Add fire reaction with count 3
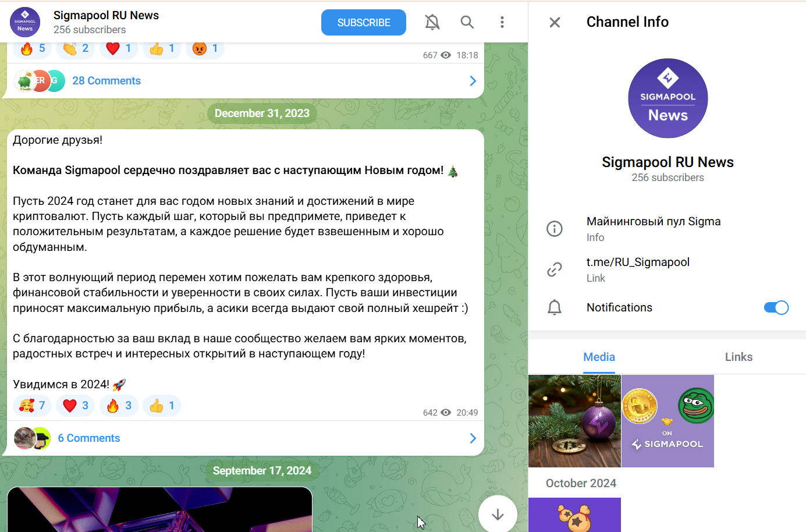Image resolution: width=806 pixels, height=532 pixels. coord(119,406)
